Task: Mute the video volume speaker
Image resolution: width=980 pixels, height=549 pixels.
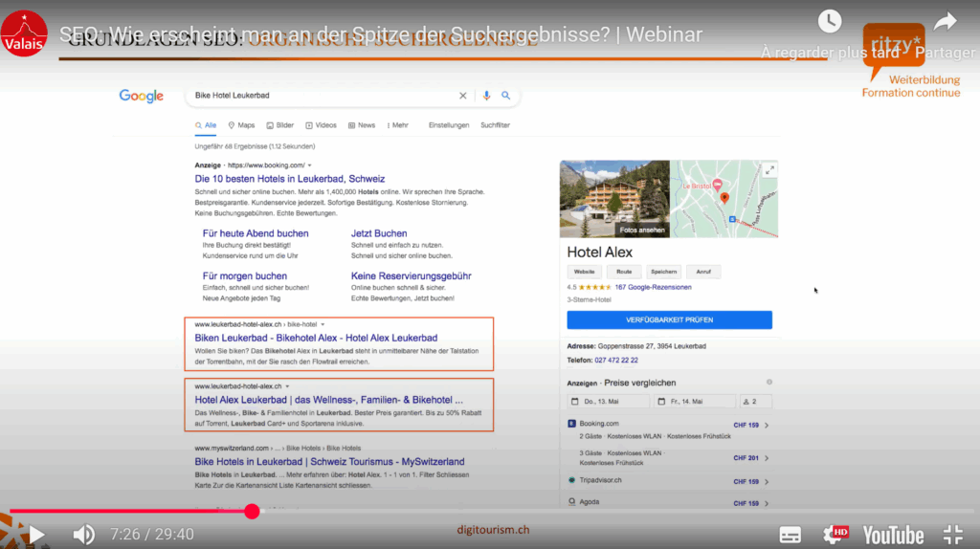Action: pos(84,535)
